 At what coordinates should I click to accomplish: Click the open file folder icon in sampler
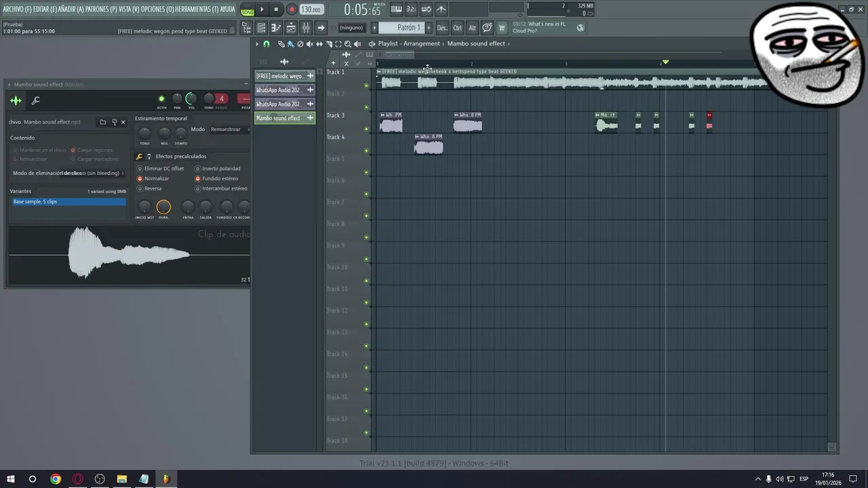102,122
